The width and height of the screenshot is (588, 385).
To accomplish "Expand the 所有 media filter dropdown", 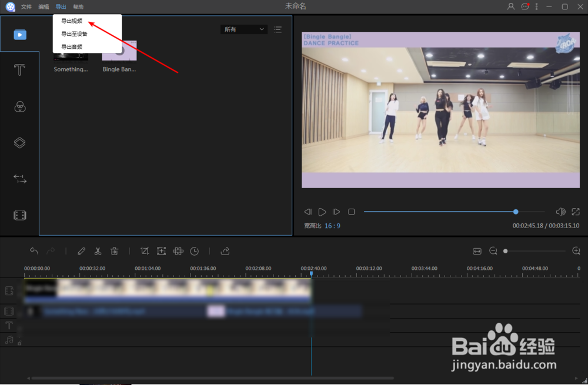I will click(x=244, y=29).
